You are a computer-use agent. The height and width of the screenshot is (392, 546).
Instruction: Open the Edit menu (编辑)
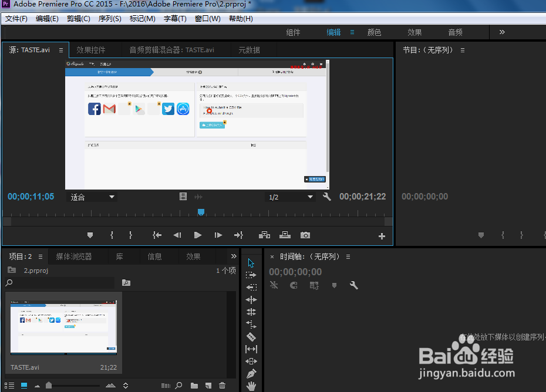pos(47,18)
